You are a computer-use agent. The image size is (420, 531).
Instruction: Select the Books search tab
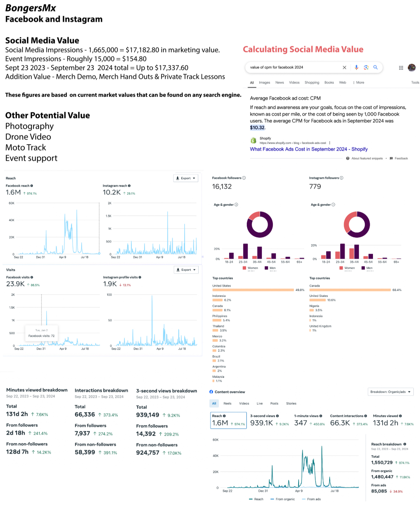pos(329,82)
